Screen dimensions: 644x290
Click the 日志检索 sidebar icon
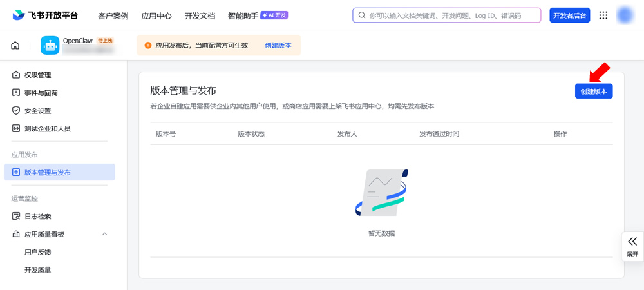coord(16,217)
